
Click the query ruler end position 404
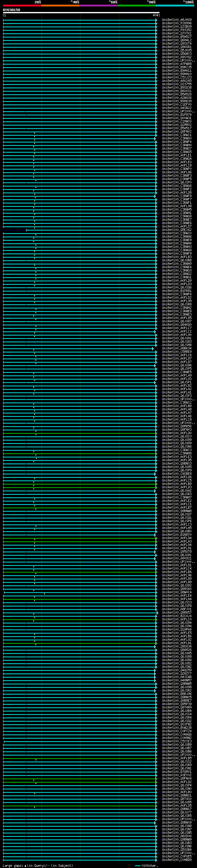click(x=155, y=15)
